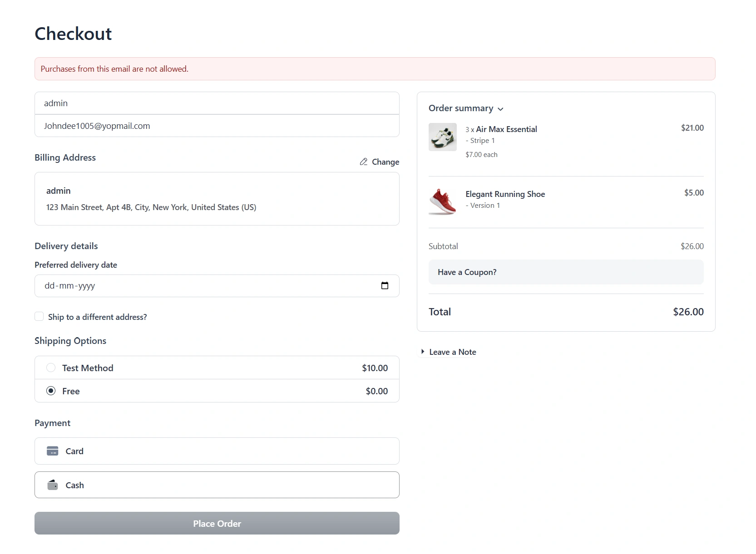756x554 pixels.
Task: Click the $10.00 Test Method price
Action: point(375,368)
